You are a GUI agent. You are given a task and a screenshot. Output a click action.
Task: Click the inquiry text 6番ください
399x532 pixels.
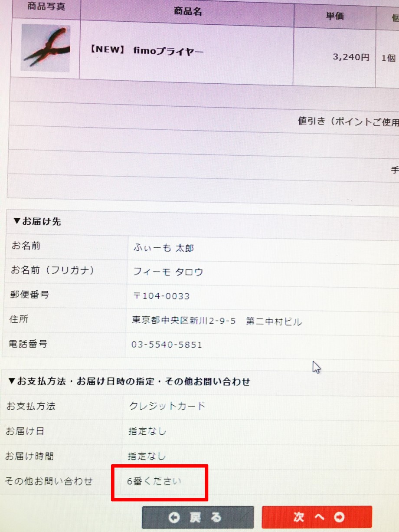click(x=154, y=481)
